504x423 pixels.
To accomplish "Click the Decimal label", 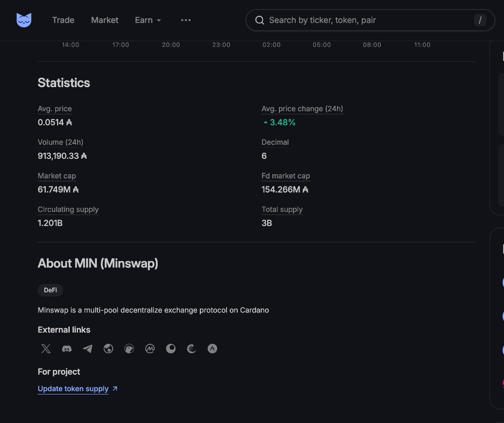I will pos(275,142).
